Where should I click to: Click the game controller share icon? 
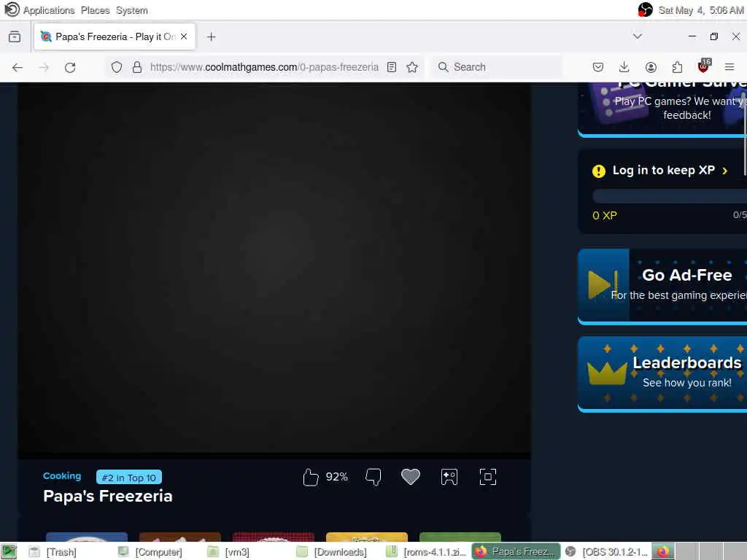tap(449, 477)
